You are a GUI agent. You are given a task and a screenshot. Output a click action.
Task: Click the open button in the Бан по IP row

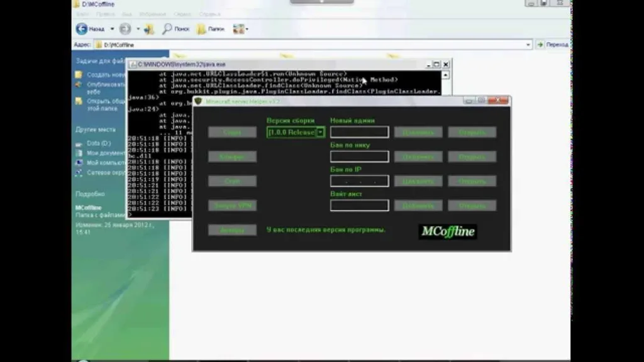point(472,181)
